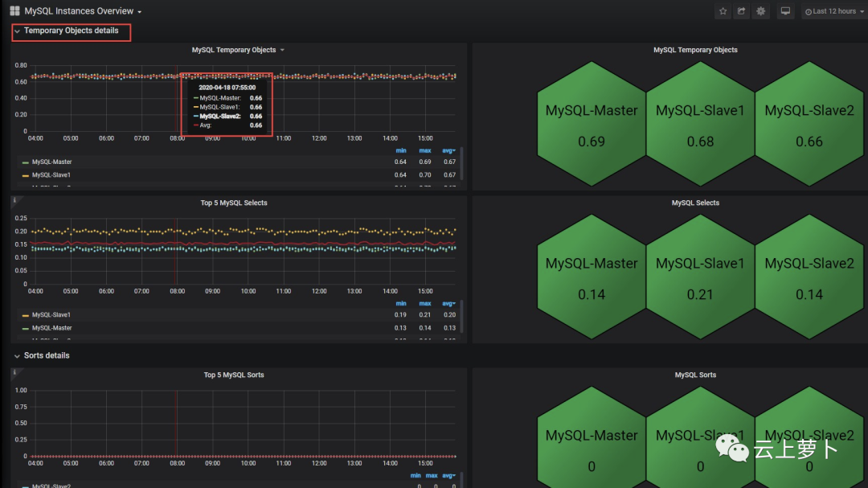Sort Temporary Objects legend by avg column

click(449, 150)
